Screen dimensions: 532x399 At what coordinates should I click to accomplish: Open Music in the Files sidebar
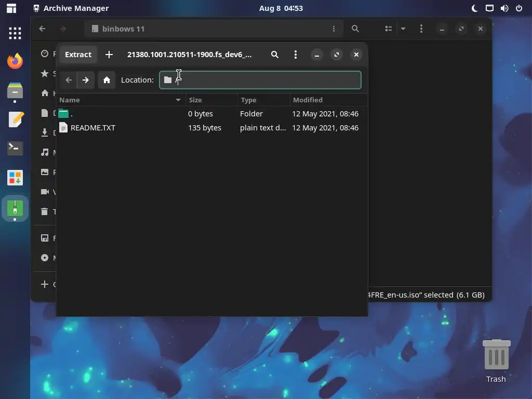[45, 152]
